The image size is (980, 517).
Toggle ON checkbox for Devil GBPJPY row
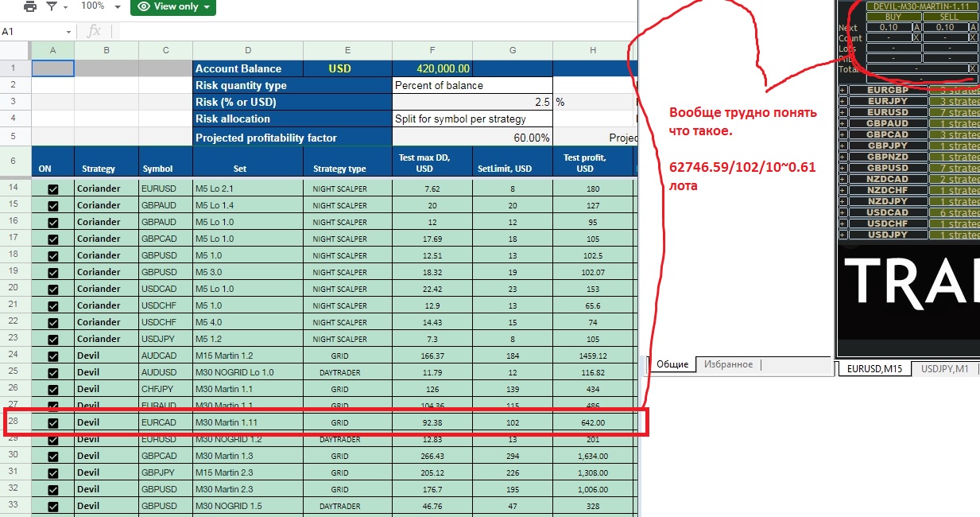(53, 472)
